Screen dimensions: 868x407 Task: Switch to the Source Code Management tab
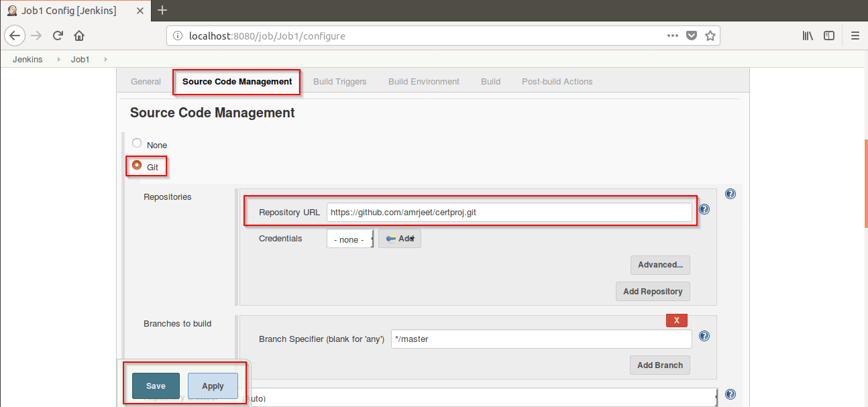(237, 82)
